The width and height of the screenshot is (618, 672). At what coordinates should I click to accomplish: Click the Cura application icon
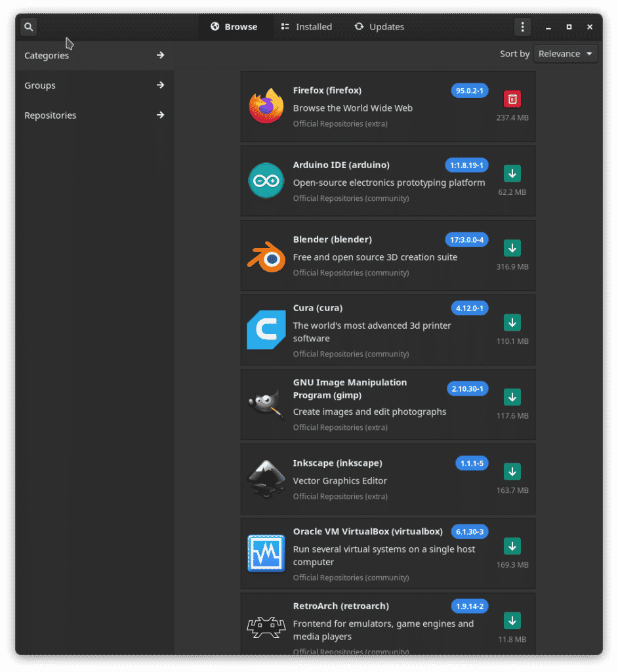pyautogui.click(x=266, y=329)
